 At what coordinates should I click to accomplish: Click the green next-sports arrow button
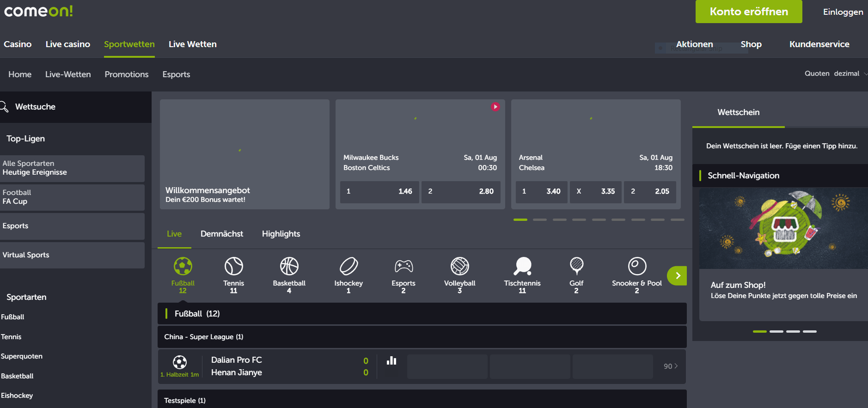coord(677,276)
